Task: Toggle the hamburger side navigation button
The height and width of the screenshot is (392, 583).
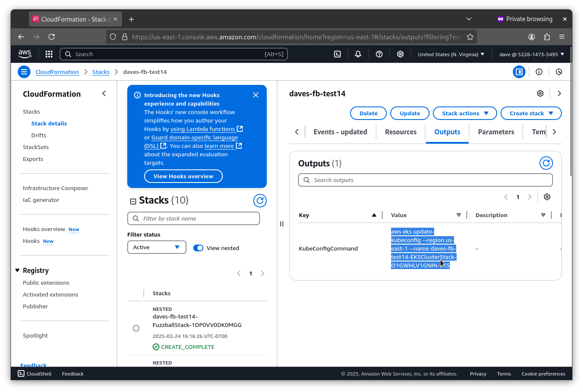Action: [24, 72]
